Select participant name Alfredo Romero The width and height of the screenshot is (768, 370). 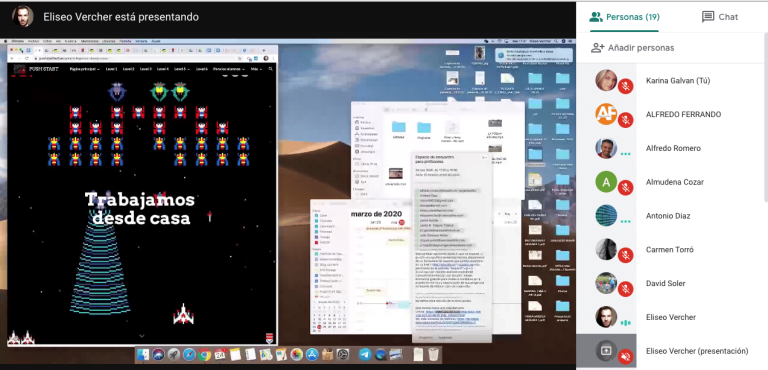pos(673,148)
